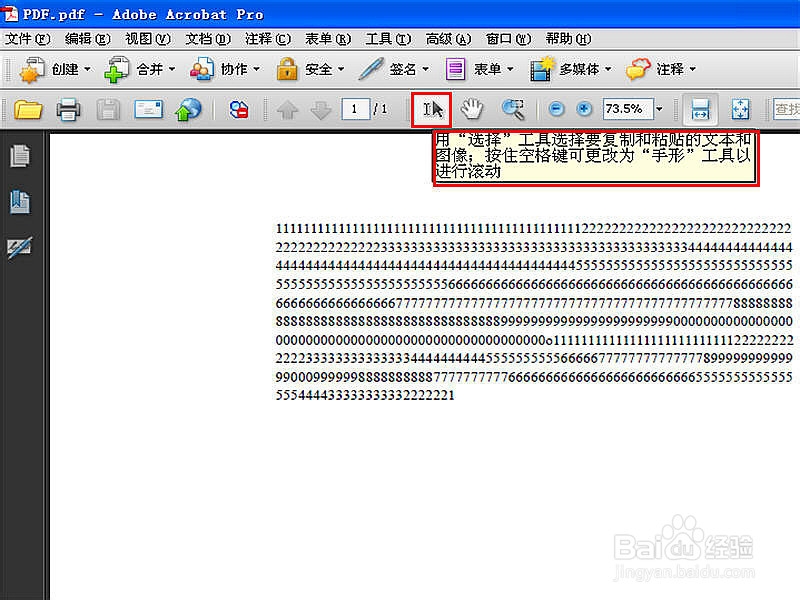Click the 合并 files icon

(x=117, y=69)
